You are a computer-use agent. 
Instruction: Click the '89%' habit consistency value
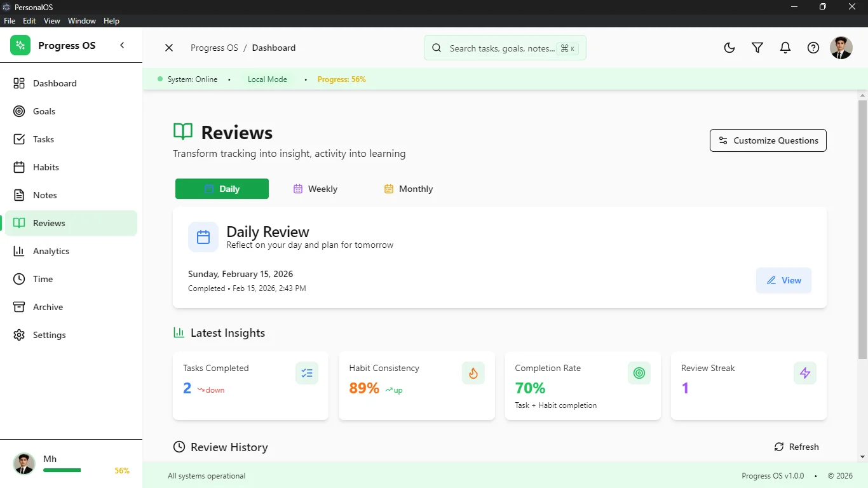(x=364, y=388)
